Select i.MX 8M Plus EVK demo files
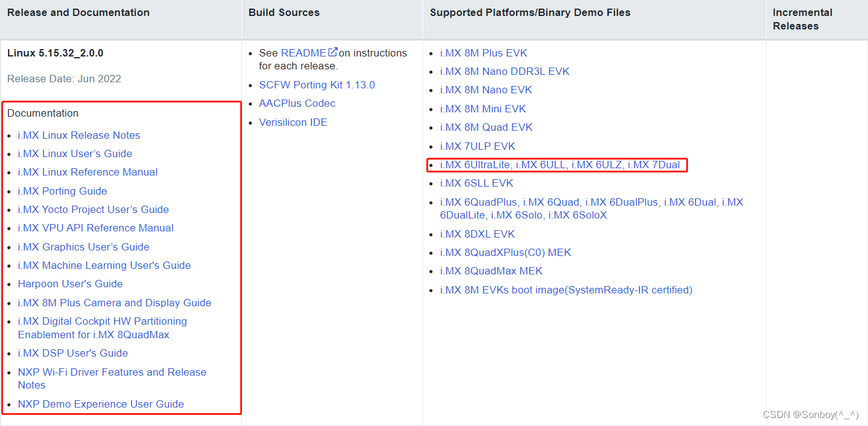 [483, 53]
